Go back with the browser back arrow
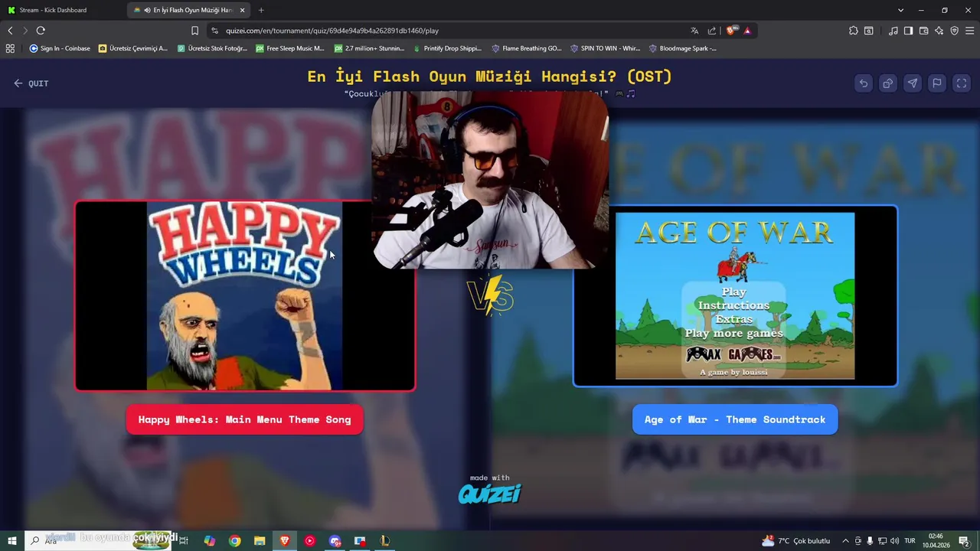 (x=10, y=31)
